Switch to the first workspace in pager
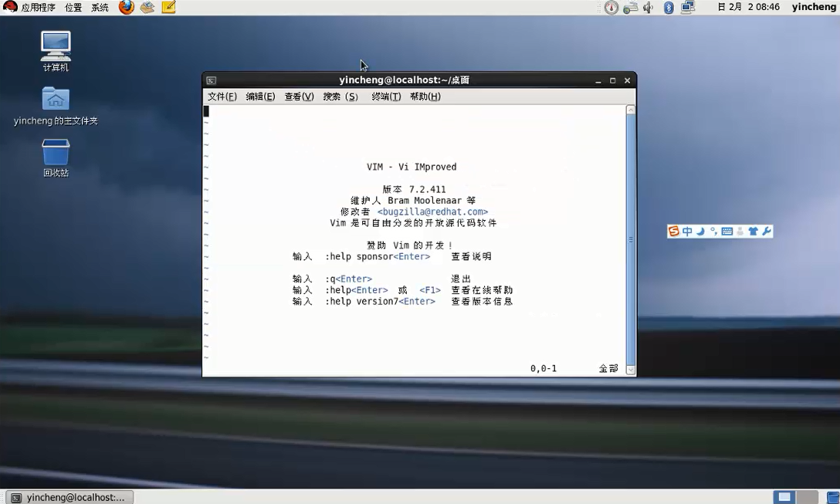 784,496
